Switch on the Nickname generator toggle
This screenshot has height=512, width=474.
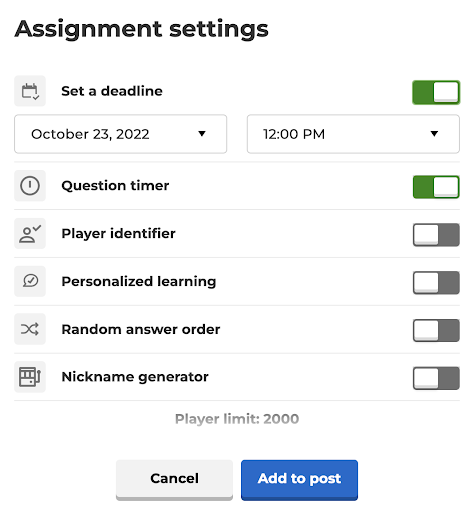point(436,378)
